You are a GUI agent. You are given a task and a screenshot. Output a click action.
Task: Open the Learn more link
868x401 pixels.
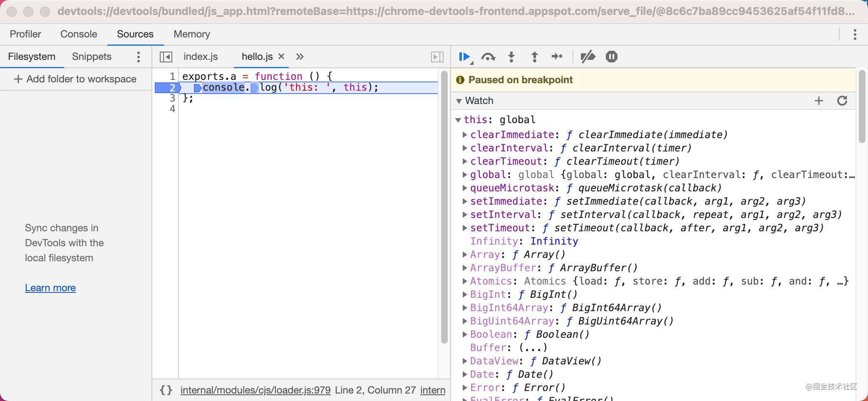[x=50, y=288]
